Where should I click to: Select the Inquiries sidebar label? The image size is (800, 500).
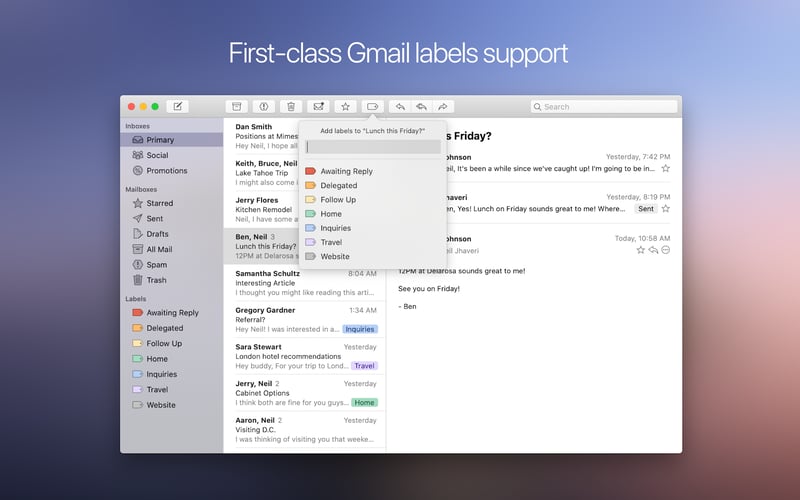[x=172, y=373]
